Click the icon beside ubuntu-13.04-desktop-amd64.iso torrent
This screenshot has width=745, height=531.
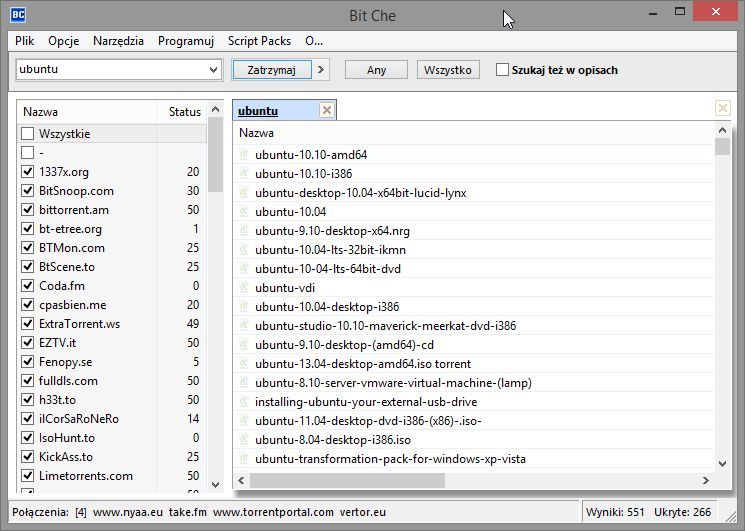(x=244, y=364)
